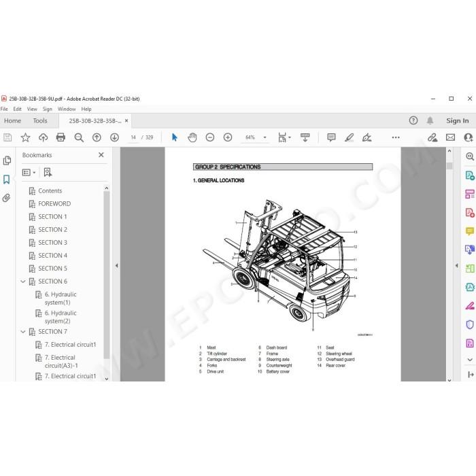Image resolution: width=476 pixels, height=476 pixels.
Task: Open the SECTION 1 bookmark
Action: tap(52, 217)
